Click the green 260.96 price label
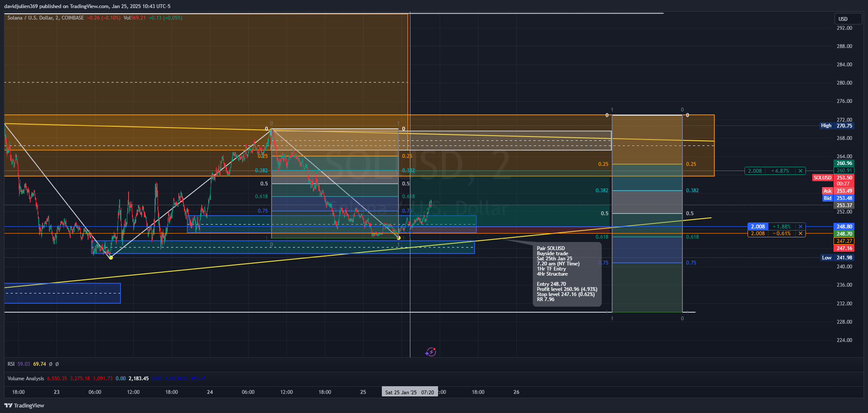The image size is (868, 413). 844,163
